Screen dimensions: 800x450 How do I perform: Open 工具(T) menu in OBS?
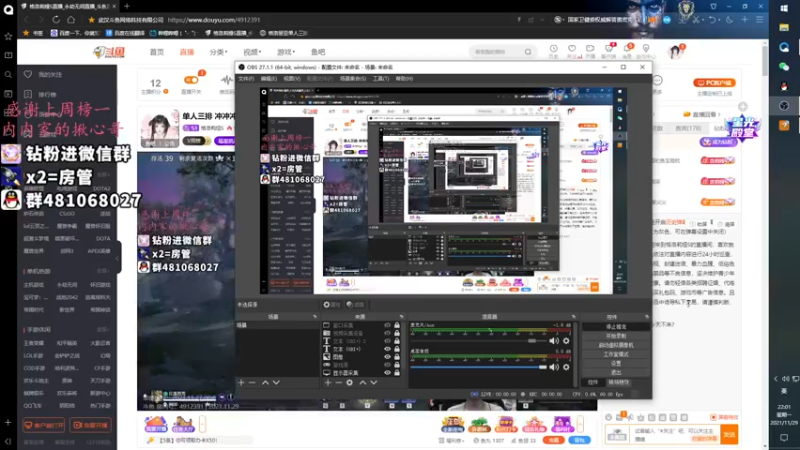(x=381, y=79)
